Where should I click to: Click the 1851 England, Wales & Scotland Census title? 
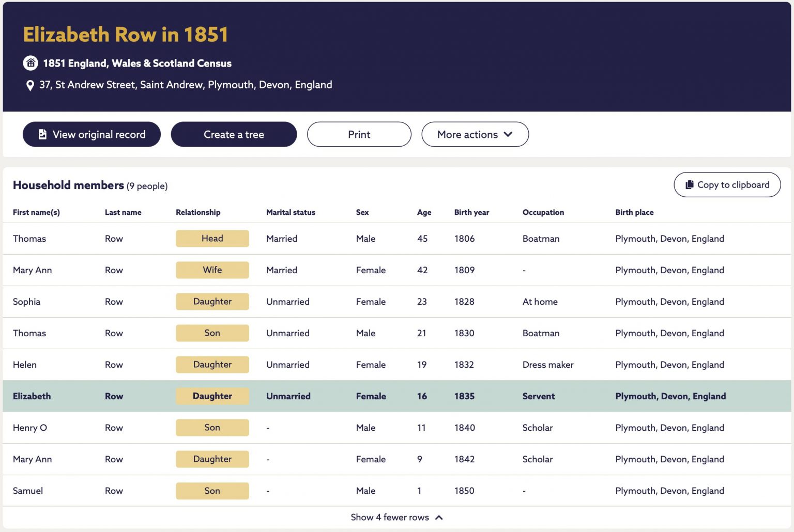coord(137,63)
